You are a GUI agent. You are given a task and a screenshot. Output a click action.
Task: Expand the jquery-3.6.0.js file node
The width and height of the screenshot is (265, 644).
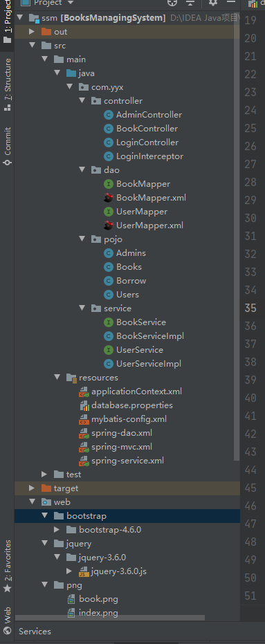tap(69, 571)
